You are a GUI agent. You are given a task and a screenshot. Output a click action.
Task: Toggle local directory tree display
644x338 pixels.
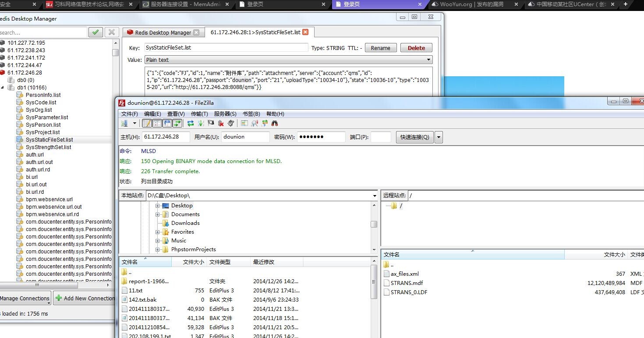(157, 123)
